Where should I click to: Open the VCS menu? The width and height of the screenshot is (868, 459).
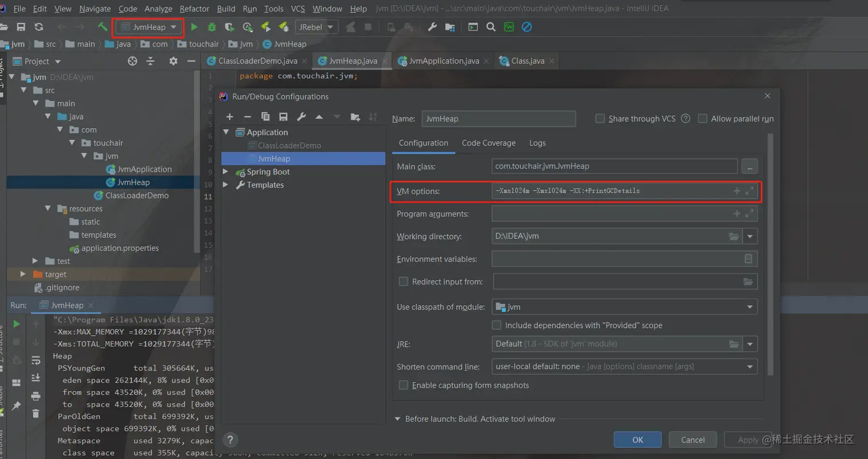point(298,9)
